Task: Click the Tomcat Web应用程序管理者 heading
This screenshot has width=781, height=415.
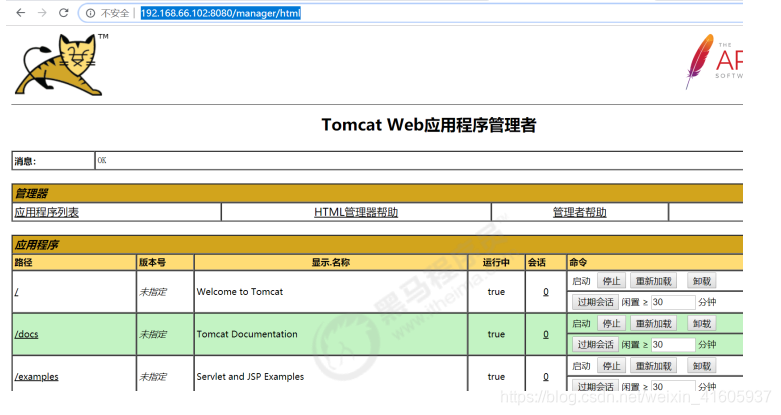Action: coord(429,125)
